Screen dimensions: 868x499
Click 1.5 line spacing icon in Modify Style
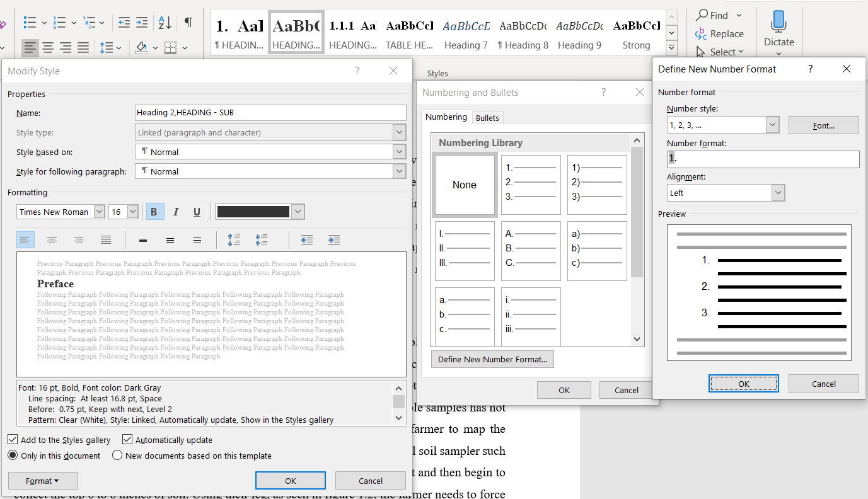coord(170,239)
